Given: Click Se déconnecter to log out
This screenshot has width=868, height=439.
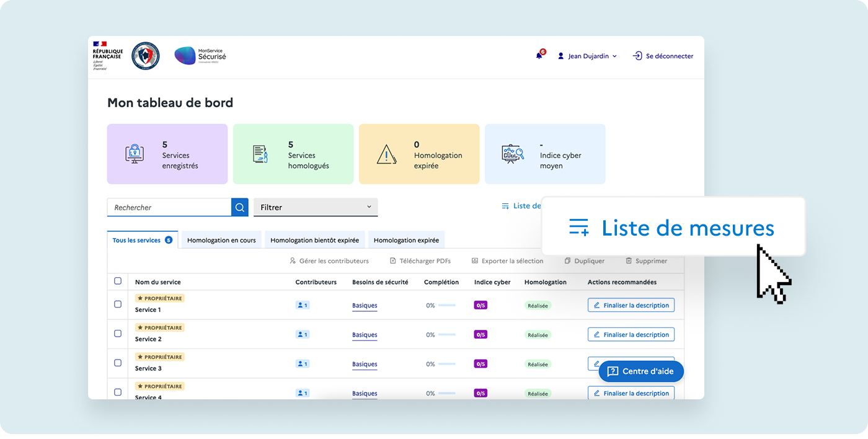Looking at the screenshot, I should (x=663, y=56).
